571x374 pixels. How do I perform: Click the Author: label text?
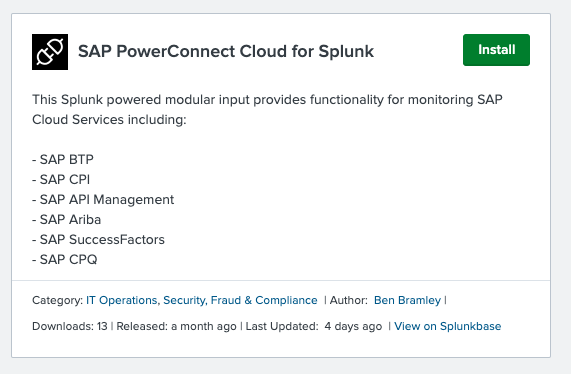pyautogui.click(x=348, y=300)
